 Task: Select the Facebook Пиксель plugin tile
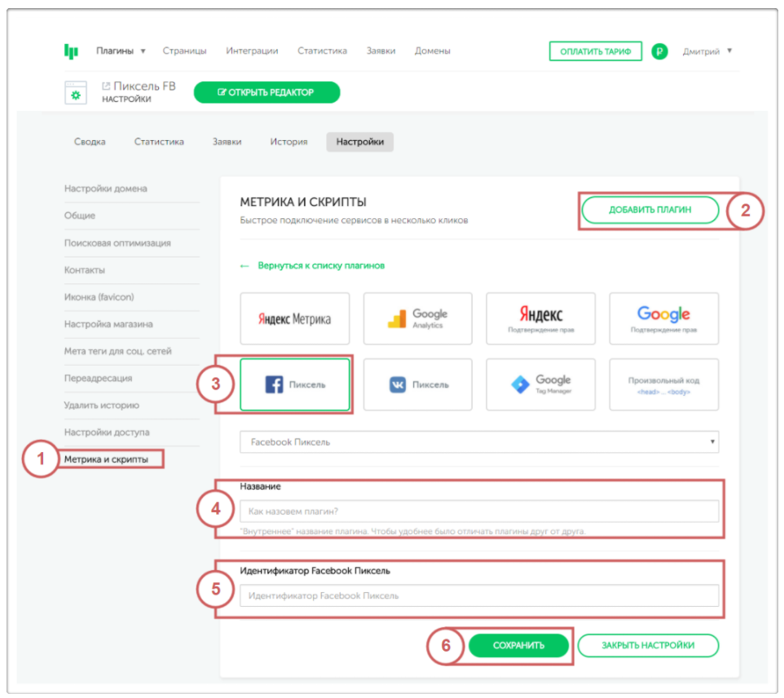tap(295, 384)
